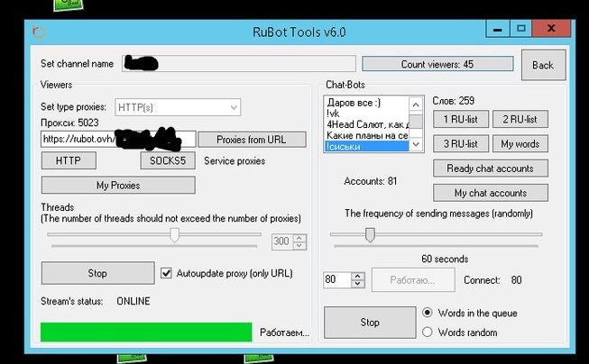Click the Back button
589x364 pixels.
click(543, 65)
